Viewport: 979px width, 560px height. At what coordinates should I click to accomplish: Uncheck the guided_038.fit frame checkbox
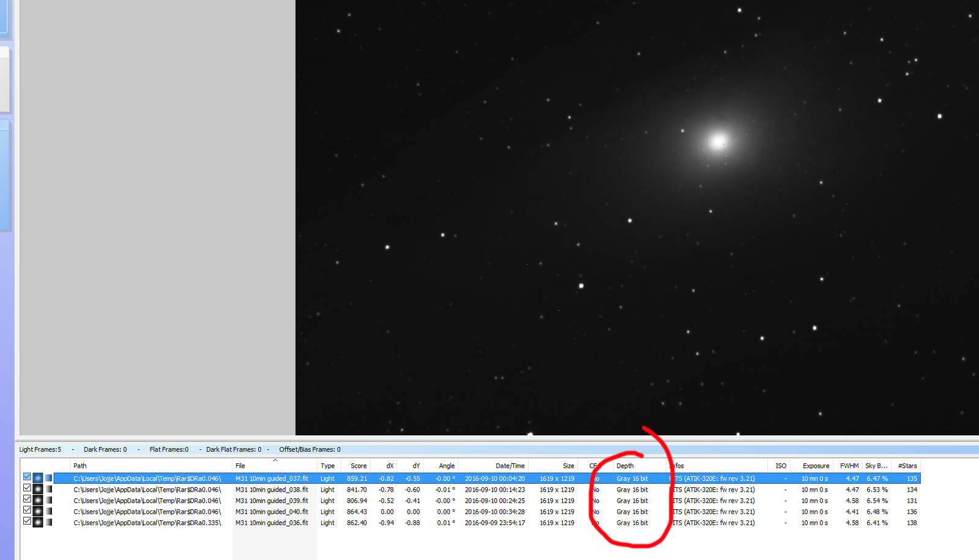pos(27,488)
